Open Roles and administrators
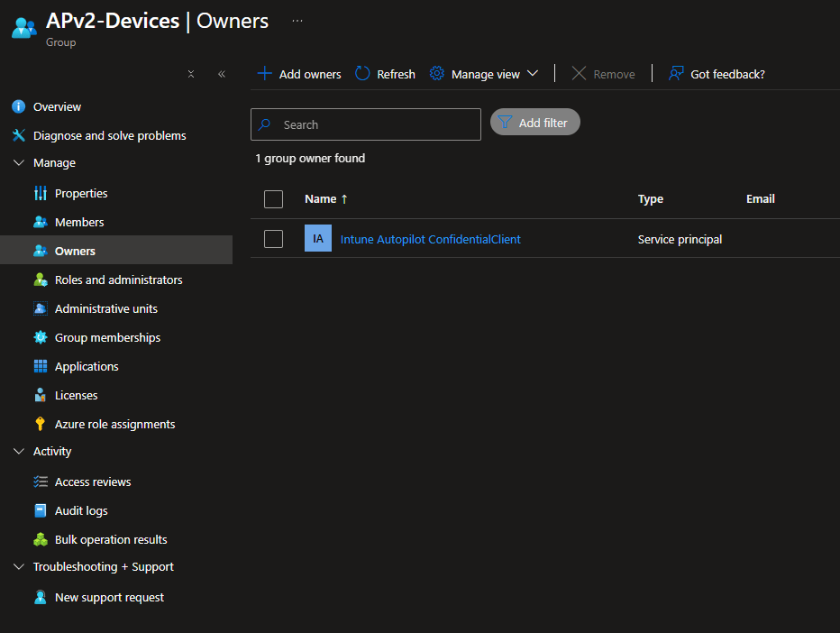The height and width of the screenshot is (633, 840). pyautogui.click(x=118, y=280)
